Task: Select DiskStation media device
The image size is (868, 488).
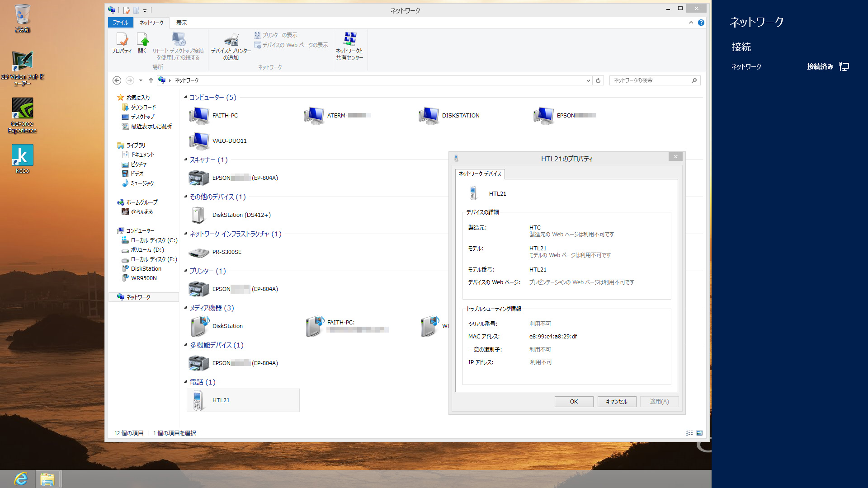Action: coord(216,326)
